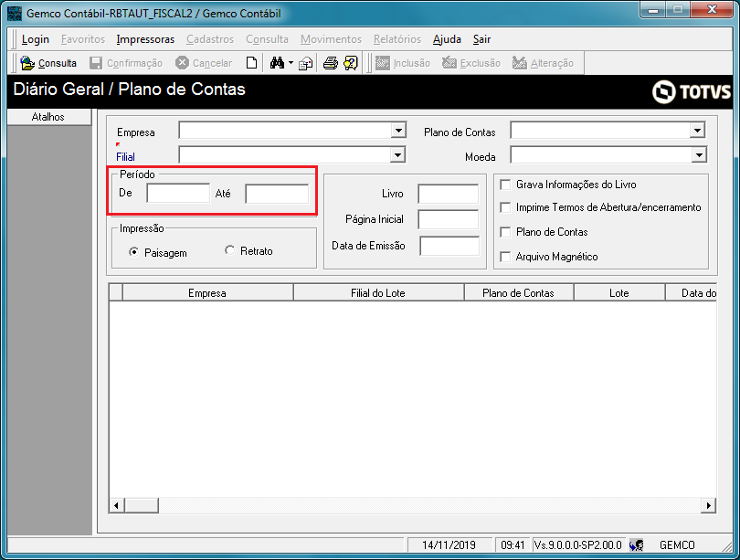Screen dimensions: 740x560
Task: Click the time 09:41 in status bar
Action: coord(513,544)
